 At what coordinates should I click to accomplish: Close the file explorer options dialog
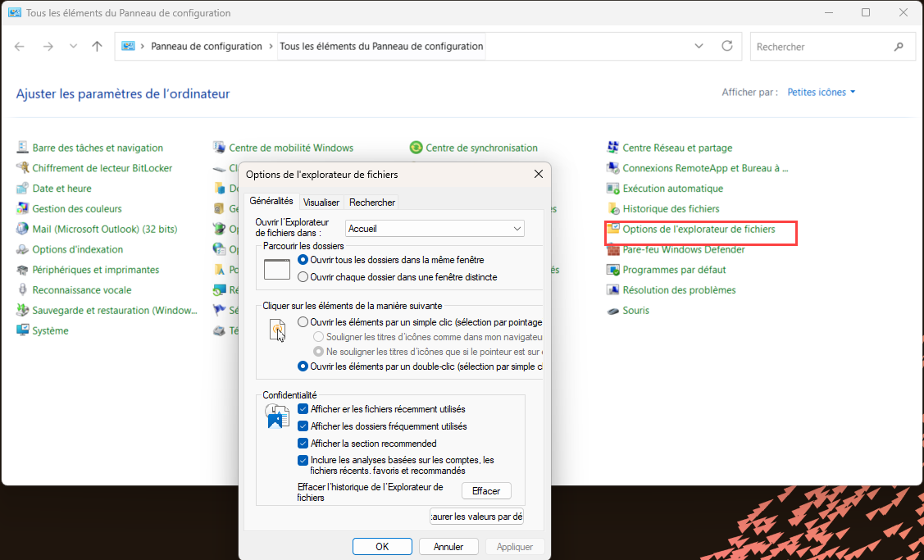pos(538,175)
